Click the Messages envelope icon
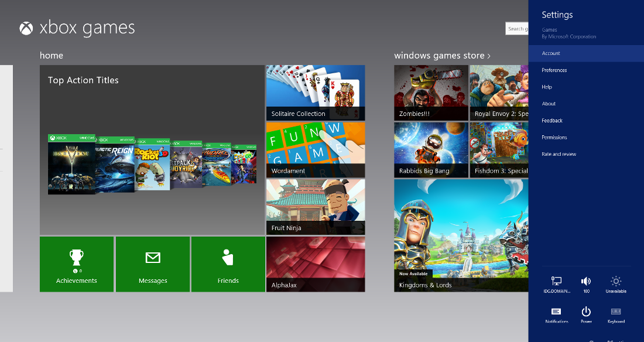The width and height of the screenshot is (644, 342). tap(153, 258)
